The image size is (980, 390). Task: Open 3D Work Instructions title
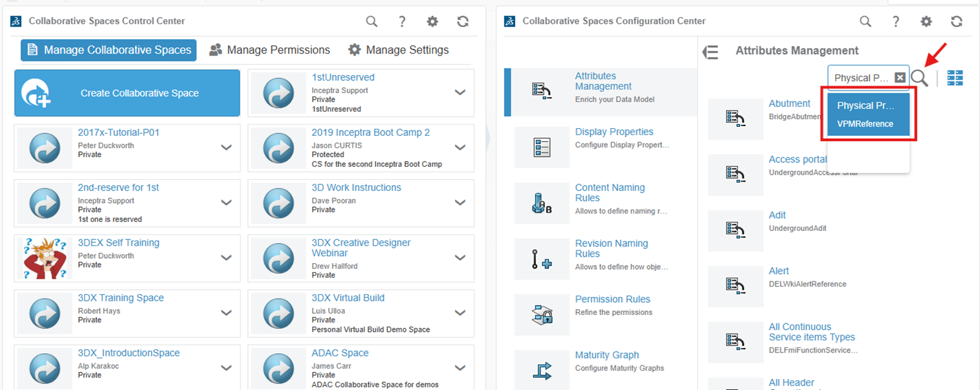click(357, 188)
